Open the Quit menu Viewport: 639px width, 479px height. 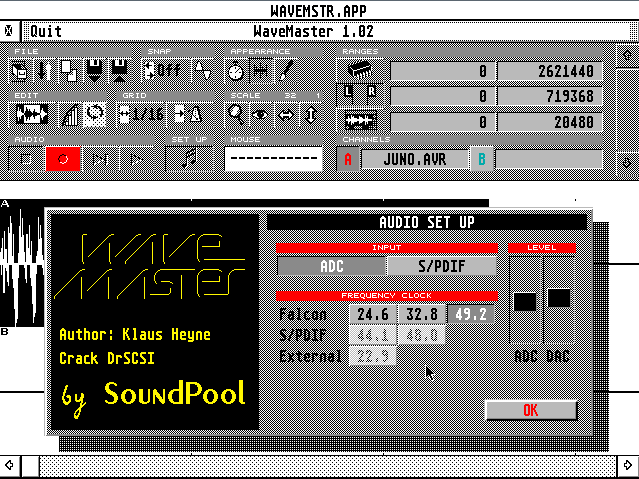[46, 31]
